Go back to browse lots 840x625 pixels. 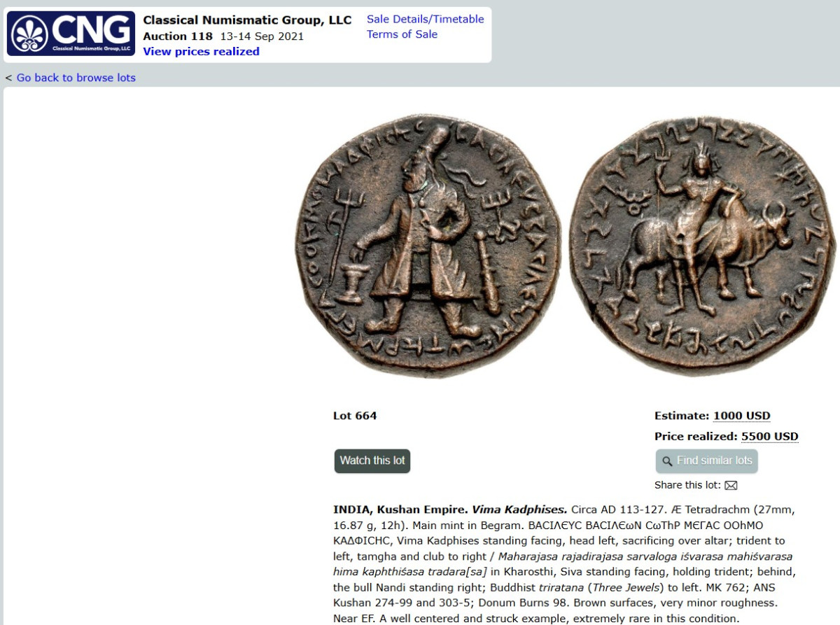tap(76, 78)
